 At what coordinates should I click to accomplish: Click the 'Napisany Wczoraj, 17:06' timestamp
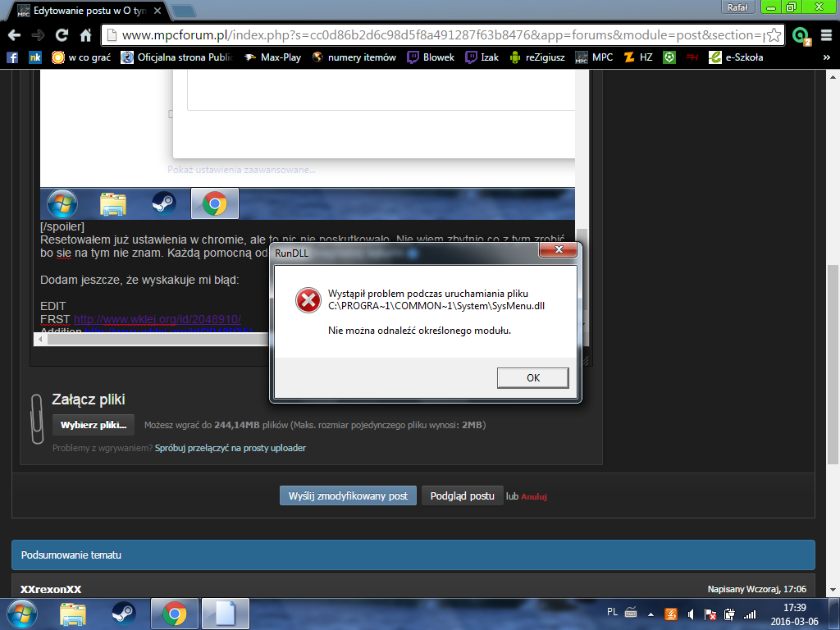(x=757, y=589)
